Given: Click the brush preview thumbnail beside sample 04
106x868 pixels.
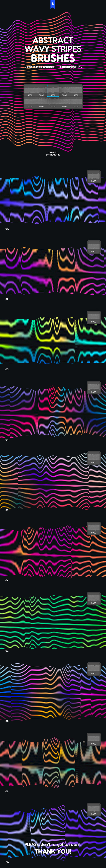Looking at the screenshot, I should click(94, 388).
